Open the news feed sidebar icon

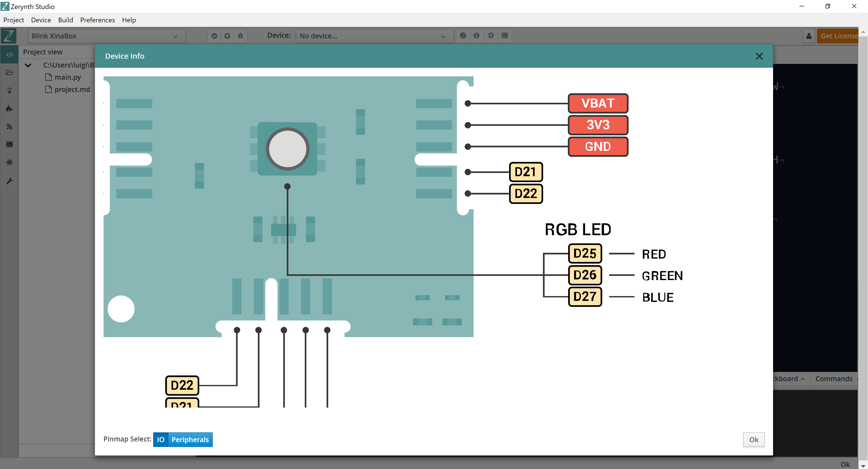point(9,127)
